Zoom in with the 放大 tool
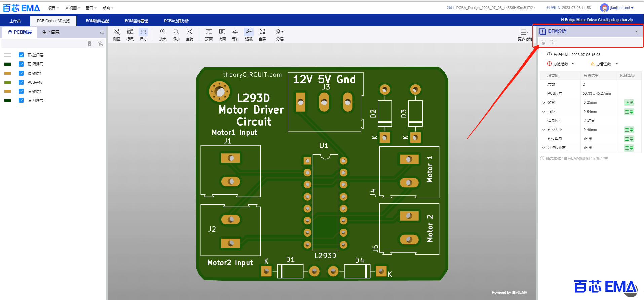This screenshot has height=300, width=644. click(163, 34)
